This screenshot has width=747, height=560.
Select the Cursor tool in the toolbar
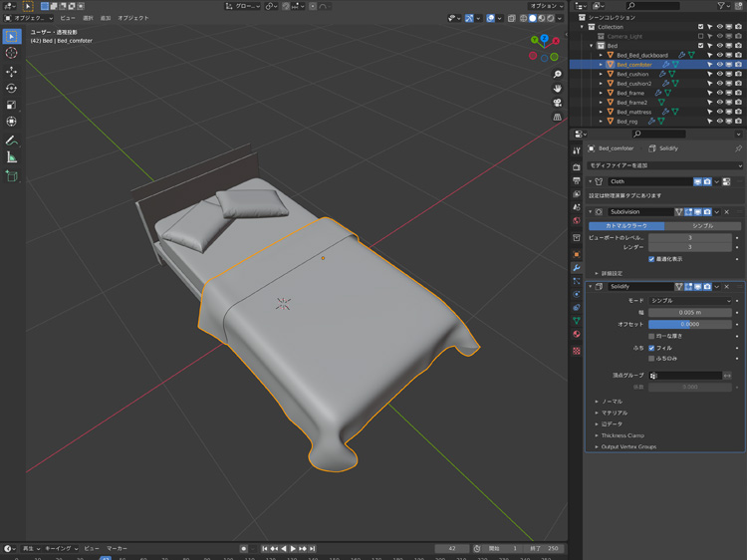point(12,53)
